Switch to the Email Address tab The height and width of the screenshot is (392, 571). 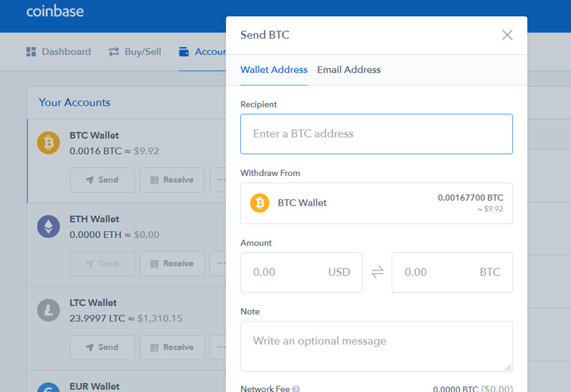click(349, 69)
